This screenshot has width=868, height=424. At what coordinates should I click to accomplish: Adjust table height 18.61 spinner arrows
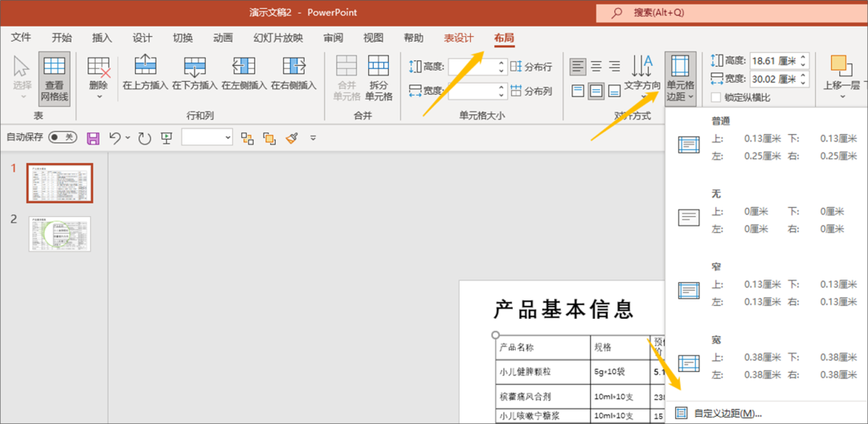click(x=804, y=60)
